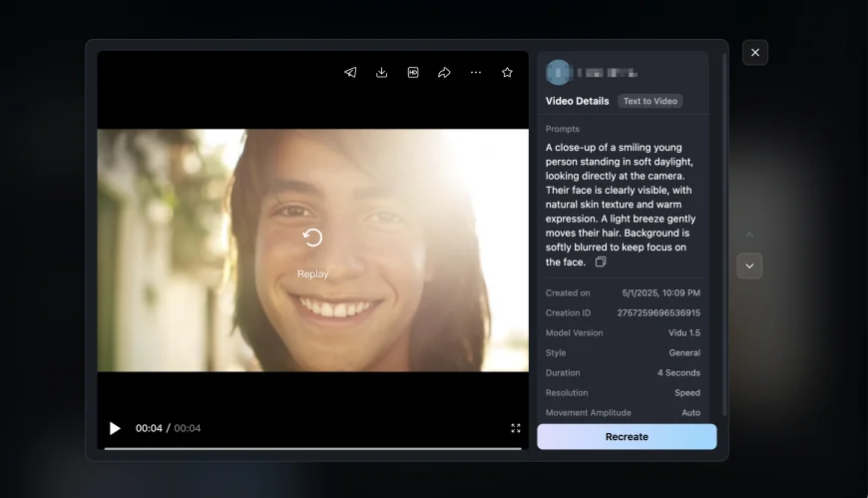Click the paper plane send icon
The image size is (868, 498).
pos(350,73)
